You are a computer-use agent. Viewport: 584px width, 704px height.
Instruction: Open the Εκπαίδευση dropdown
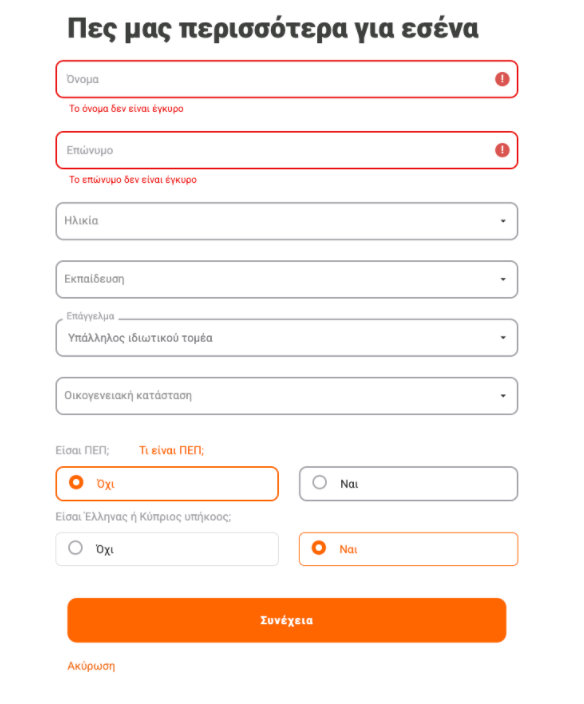(x=287, y=279)
